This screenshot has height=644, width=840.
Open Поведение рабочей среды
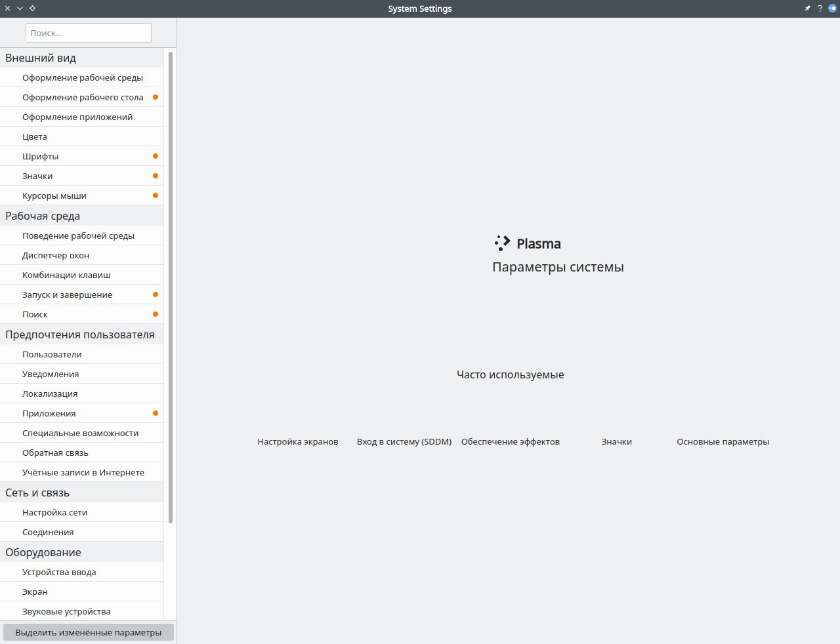(82, 235)
